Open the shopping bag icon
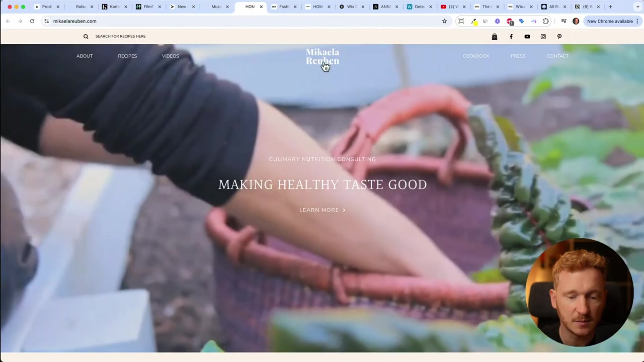The width and height of the screenshot is (644, 362). [495, 36]
